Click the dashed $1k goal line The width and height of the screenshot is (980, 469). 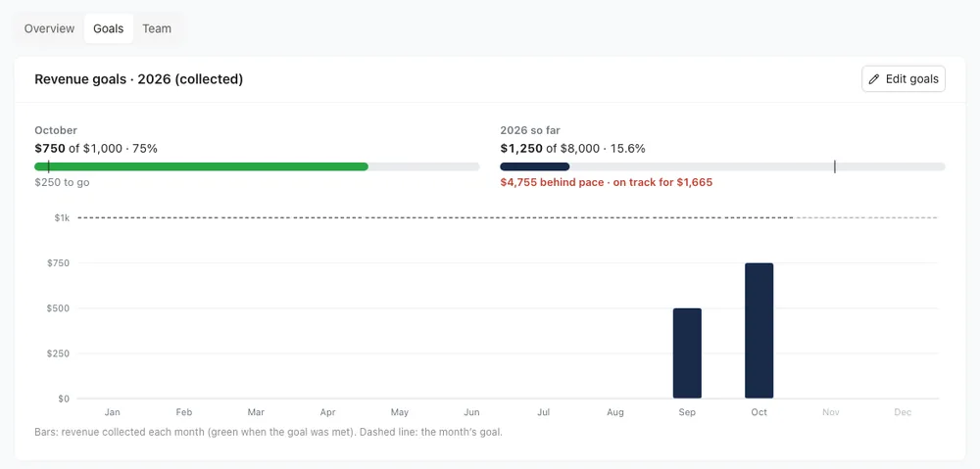click(508, 217)
